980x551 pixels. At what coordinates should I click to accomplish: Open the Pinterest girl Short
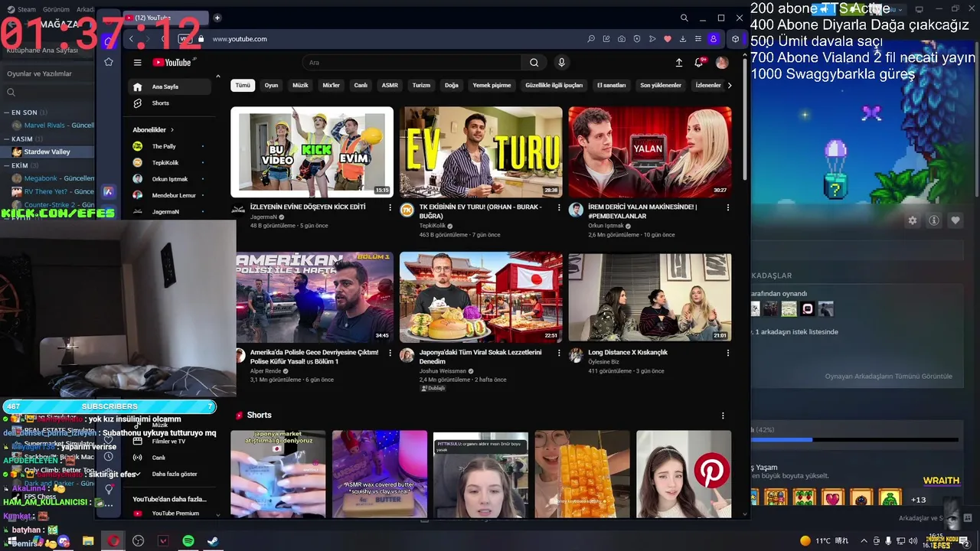pyautogui.click(x=684, y=474)
